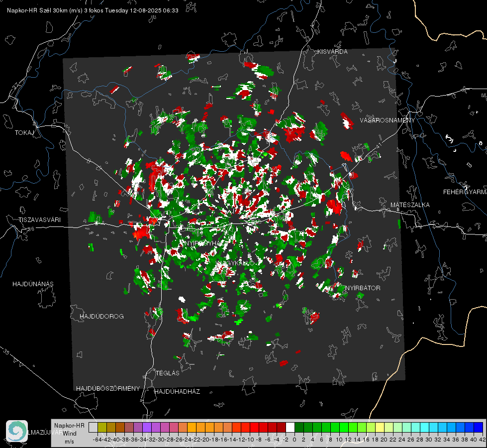Viewport: 487px width, 448px height.
Task: Select the deep blue swatch at legend end
Action: point(479,427)
